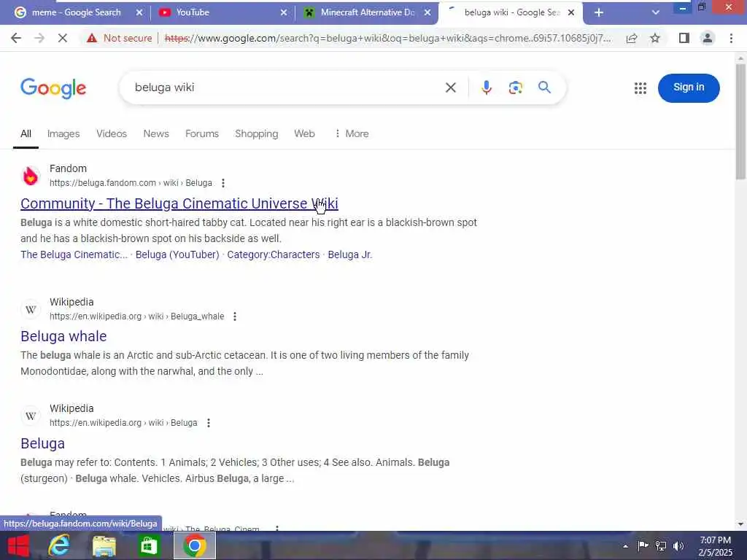Start voice search with the microphone icon

(x=487, y=87)
